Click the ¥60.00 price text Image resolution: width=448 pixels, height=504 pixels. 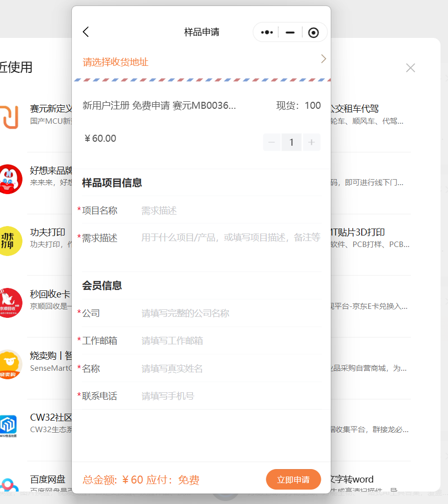(x=100, y=139)
